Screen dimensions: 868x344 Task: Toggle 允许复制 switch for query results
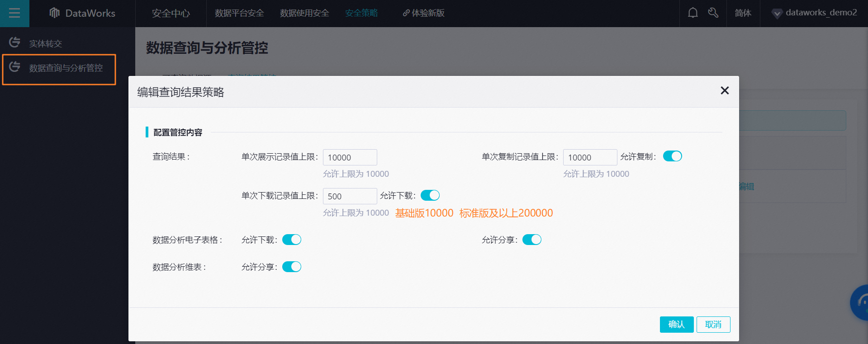(x=672, y=156)
